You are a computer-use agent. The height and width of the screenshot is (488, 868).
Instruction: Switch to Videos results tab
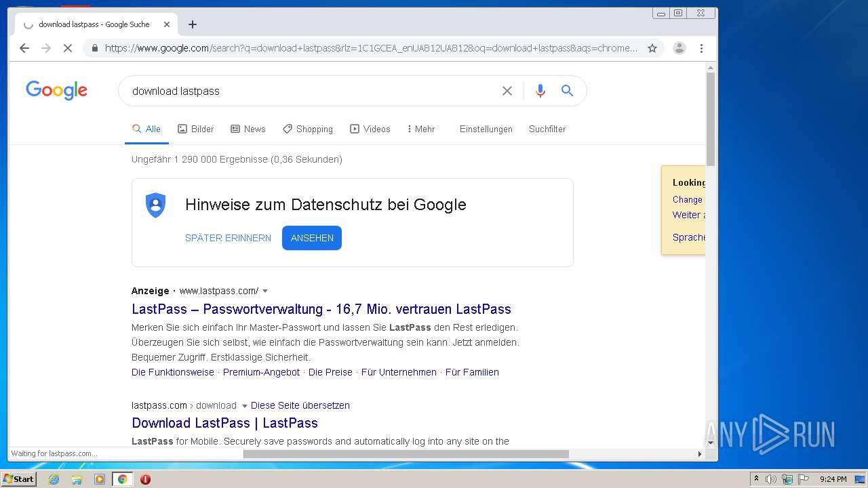point(370,129)
